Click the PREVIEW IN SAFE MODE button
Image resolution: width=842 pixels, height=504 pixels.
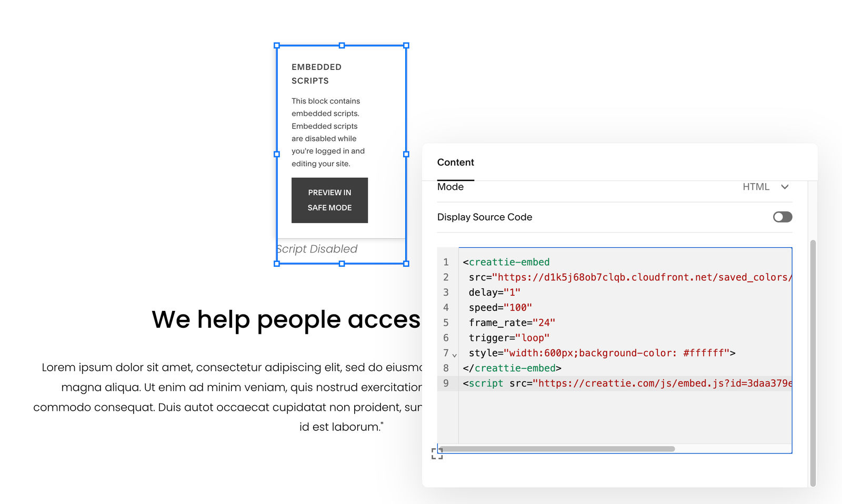tap(329, 200)
